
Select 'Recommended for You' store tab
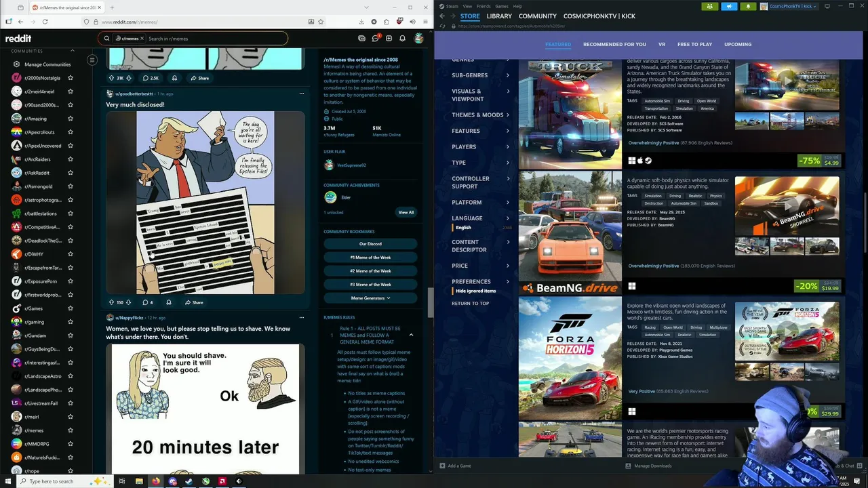tap(614, 44)
